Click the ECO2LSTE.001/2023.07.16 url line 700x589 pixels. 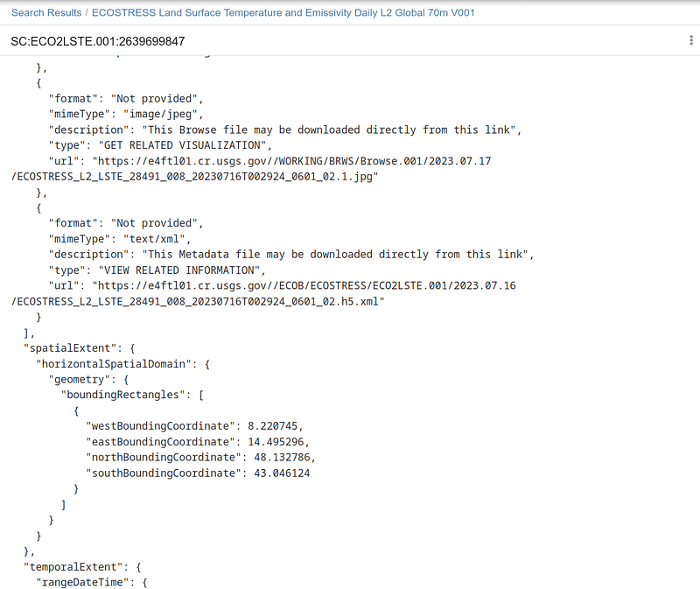click(283, 286)
